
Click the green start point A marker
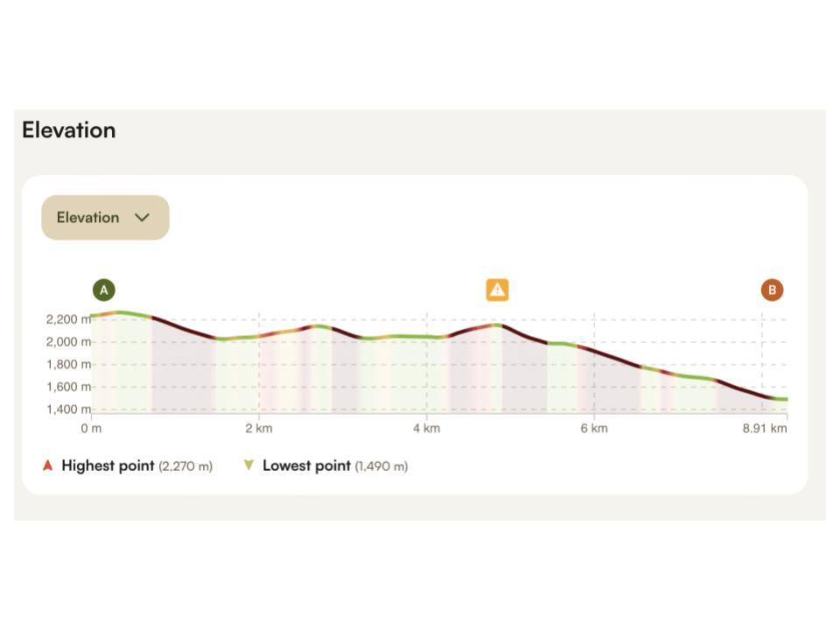tap(104, 290)
